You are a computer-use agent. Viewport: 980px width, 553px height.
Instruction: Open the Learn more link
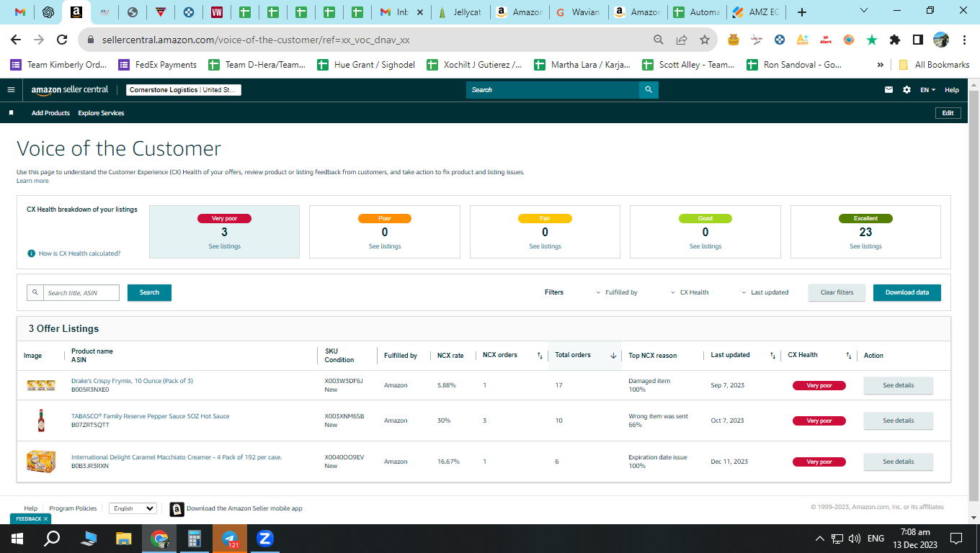(32, 181)
